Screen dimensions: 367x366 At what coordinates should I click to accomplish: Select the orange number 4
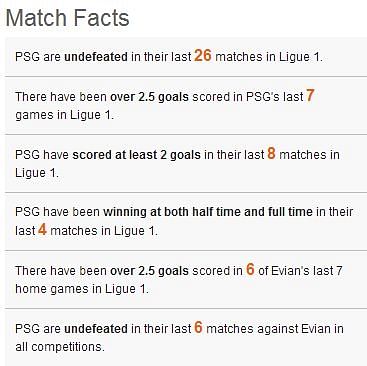click(x=42, y=229)
